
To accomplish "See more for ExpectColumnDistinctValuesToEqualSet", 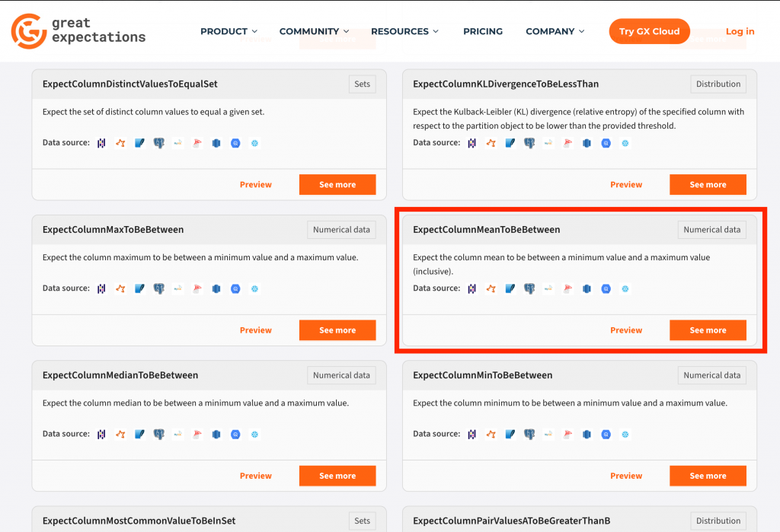I will [337, 184].
